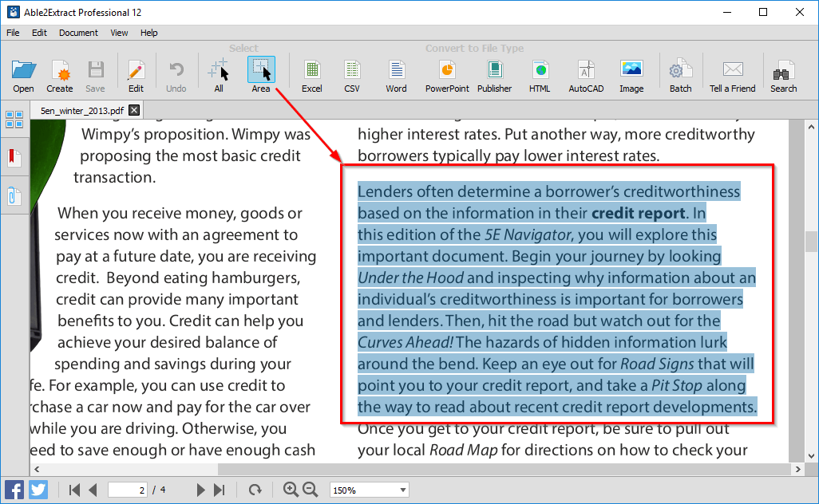
Task: Expand the 150% zoom dropdown
Action: [402, 490]
